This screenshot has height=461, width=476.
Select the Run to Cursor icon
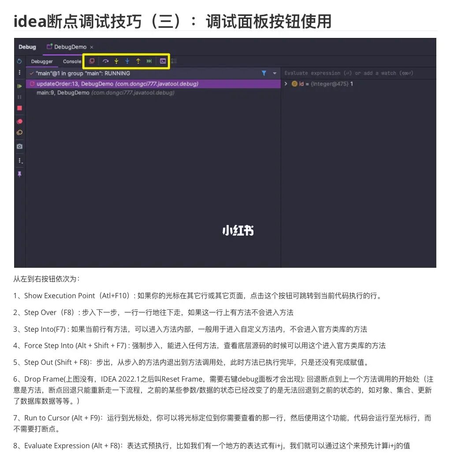pyautogui.click(x=149, y=61)
